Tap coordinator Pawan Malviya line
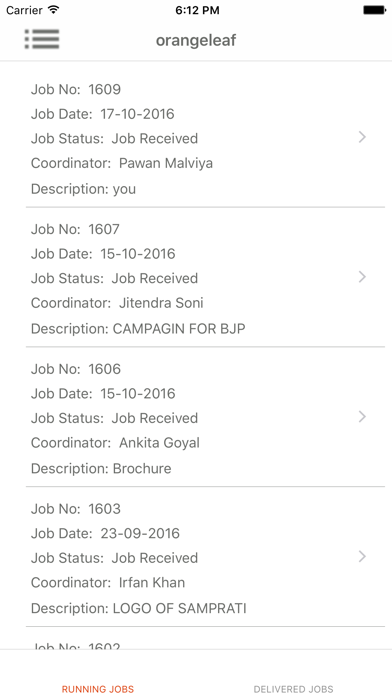 tap(122, 163)
